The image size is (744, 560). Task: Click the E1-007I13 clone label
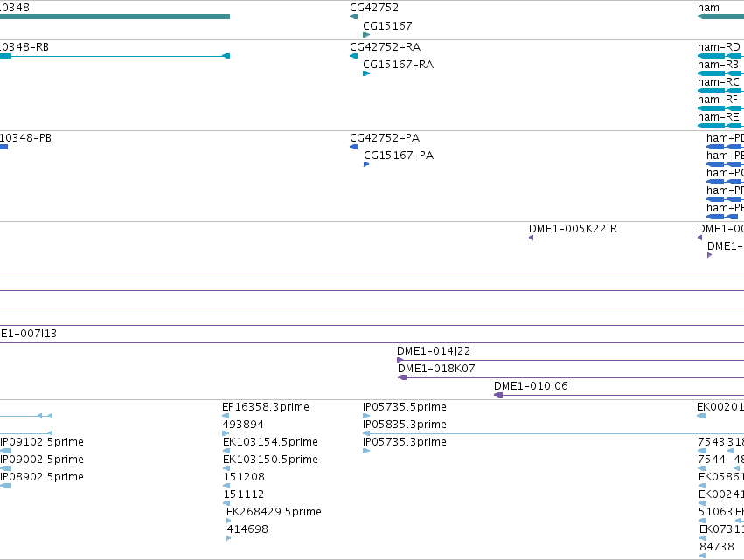pyautogui.click(x=29, y=334)
